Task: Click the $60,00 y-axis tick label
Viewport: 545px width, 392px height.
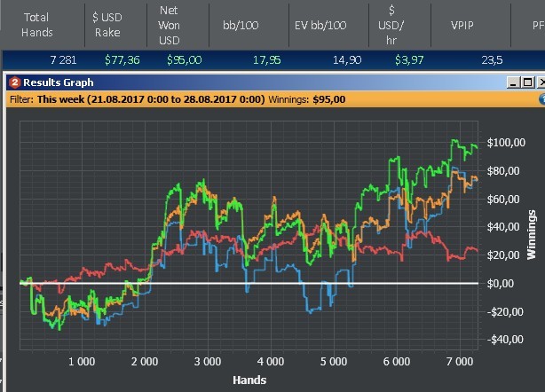Action: pyautogui.click(x=503, y=200)
